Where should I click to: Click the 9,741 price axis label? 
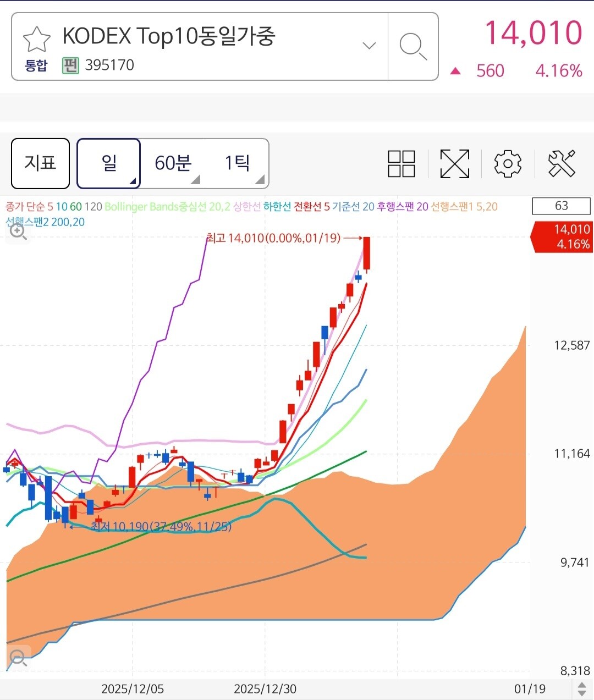click(575, 563)
